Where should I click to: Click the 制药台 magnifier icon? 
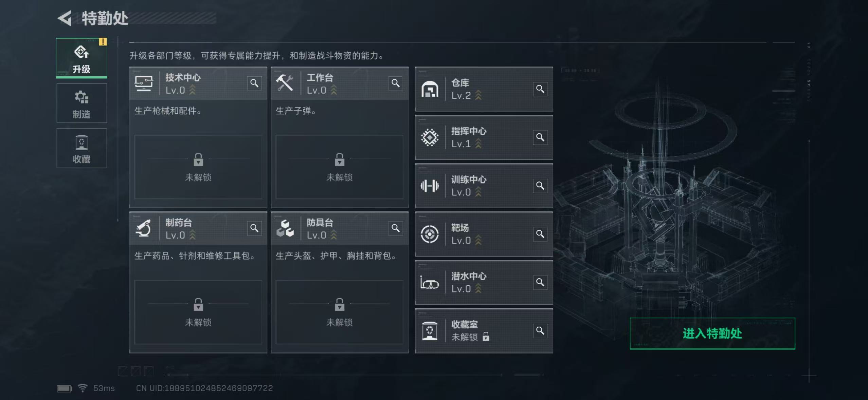[254, 228]
